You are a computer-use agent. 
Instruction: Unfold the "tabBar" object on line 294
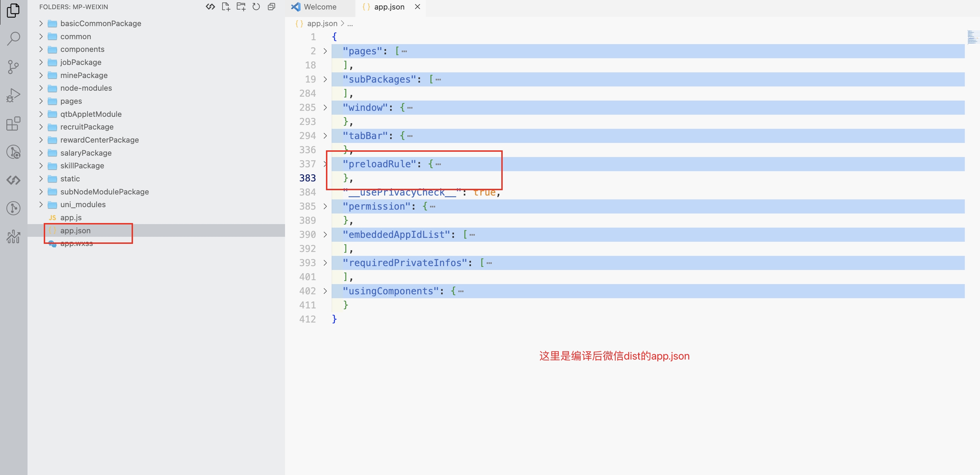click(x=325, y=136)
